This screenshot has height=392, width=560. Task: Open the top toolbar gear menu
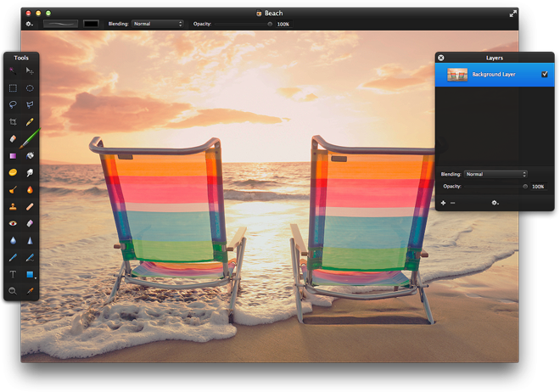pos(29,24)
